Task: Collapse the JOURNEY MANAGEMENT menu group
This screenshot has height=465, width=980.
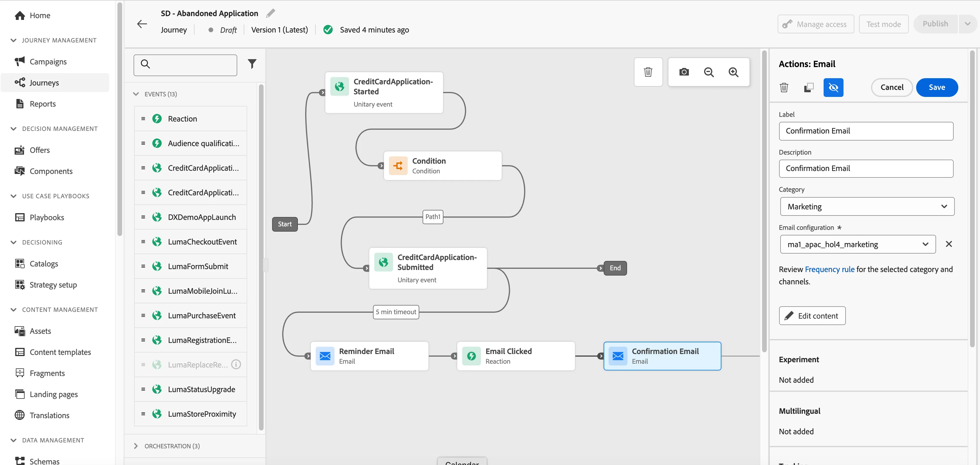Action: coord(14,40)
